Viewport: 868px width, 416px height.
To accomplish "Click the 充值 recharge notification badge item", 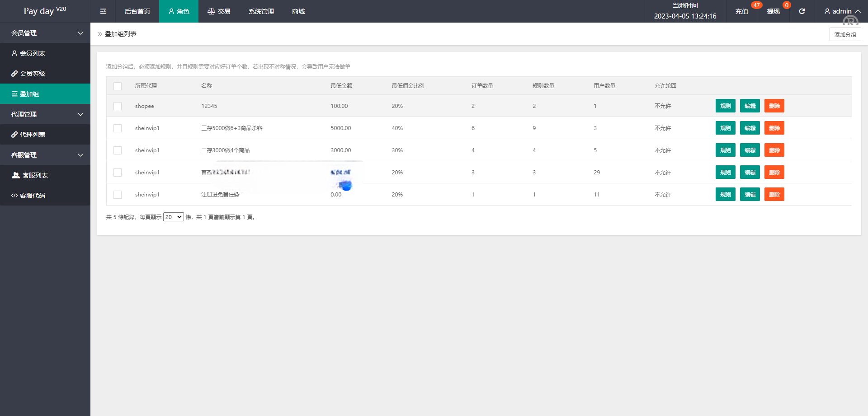I will (x=741, y=11).
